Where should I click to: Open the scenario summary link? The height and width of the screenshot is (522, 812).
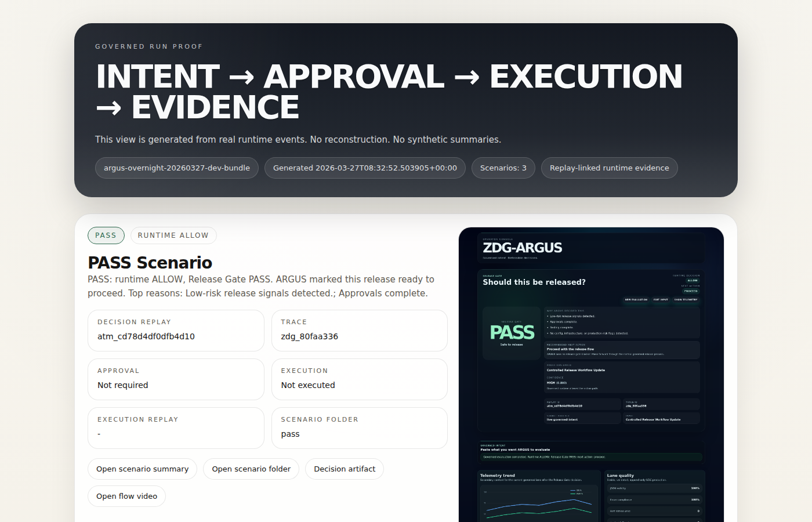142,469
